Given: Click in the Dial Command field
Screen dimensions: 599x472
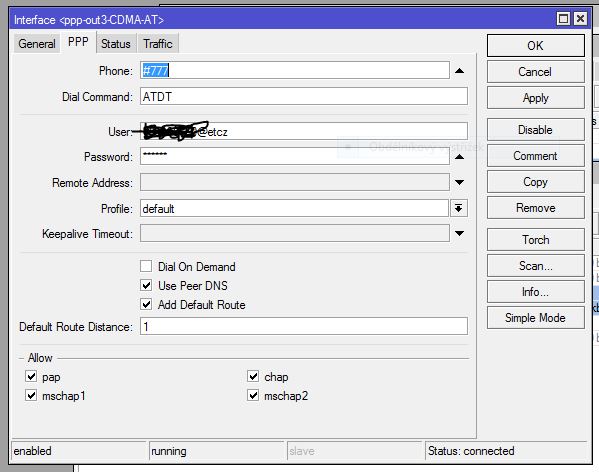Looking at the screenshot, I should coord(304,96).
